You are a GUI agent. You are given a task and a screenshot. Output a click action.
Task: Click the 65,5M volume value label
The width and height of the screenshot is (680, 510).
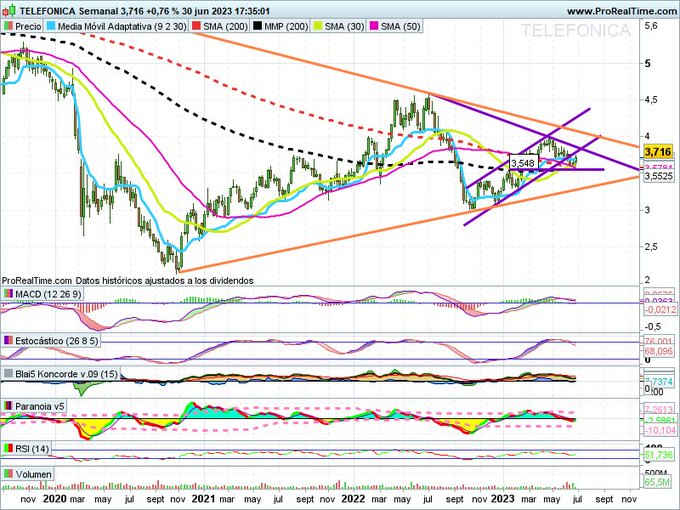[658, 482]
